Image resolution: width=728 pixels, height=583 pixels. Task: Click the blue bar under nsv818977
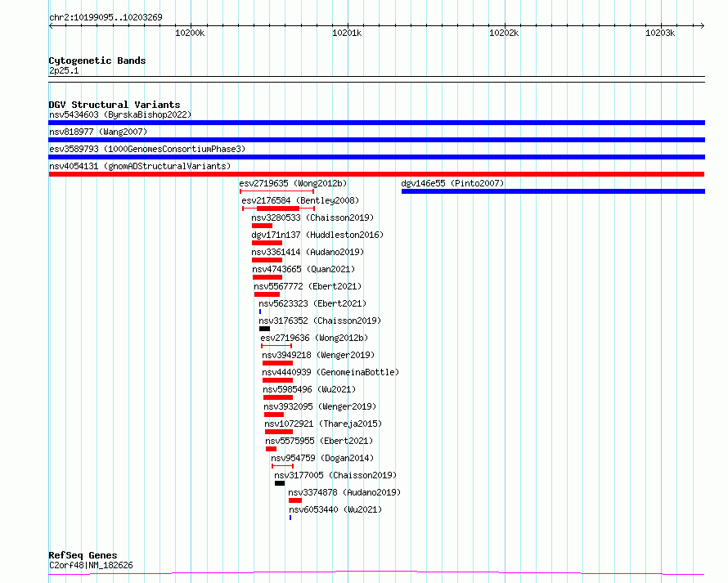(x=376, y=140)
